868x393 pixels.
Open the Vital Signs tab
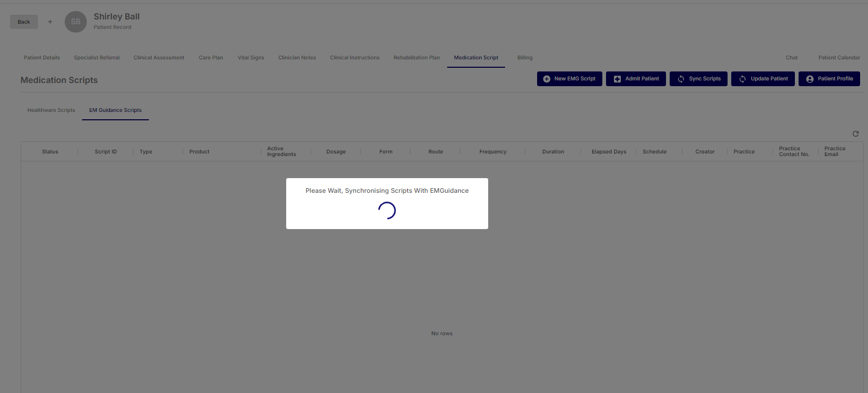(x=251, y=58)
